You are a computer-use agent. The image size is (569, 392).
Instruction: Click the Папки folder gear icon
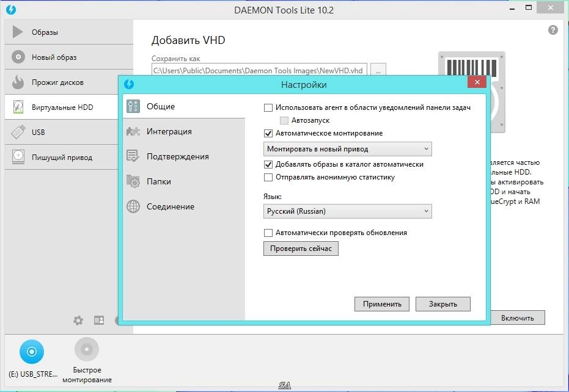point(133,181)
